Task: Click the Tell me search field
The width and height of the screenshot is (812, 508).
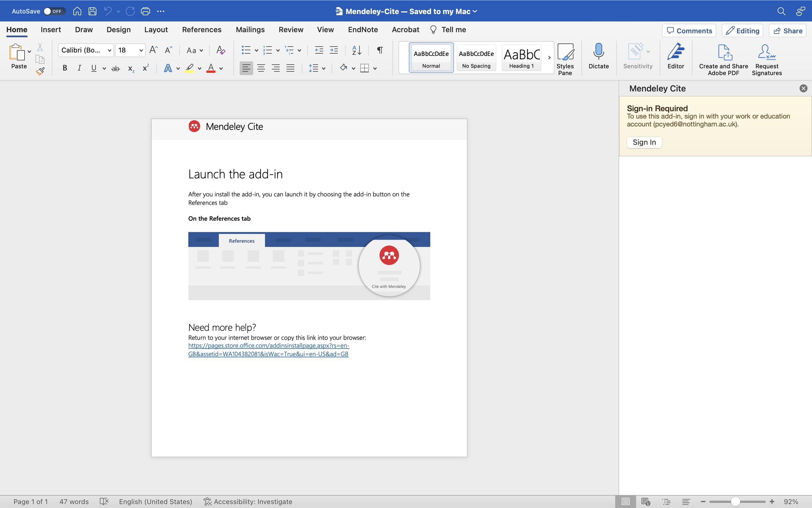Action: (448, 30)
